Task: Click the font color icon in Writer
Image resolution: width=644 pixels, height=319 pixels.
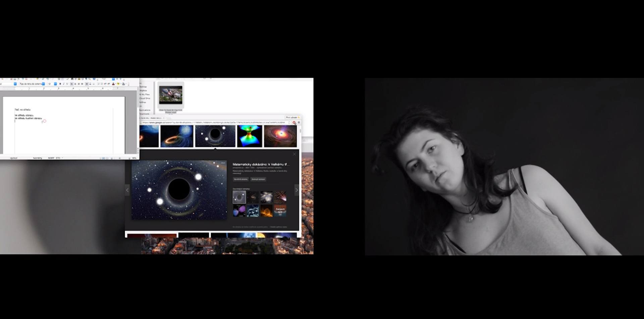Action: 113,84
